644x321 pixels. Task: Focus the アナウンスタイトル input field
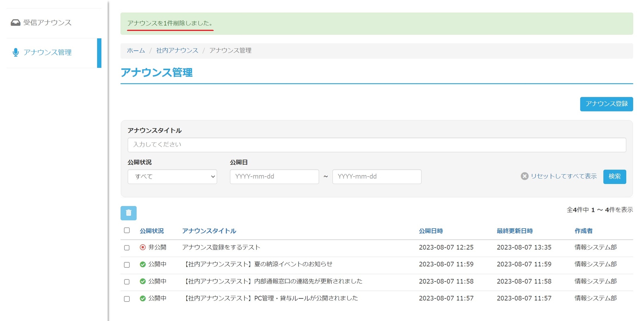[x=377, y=145]
